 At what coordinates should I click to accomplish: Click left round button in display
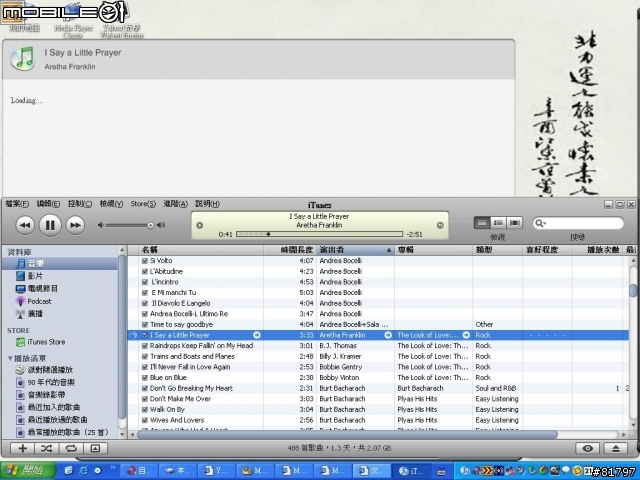click(x=200, y=225)
